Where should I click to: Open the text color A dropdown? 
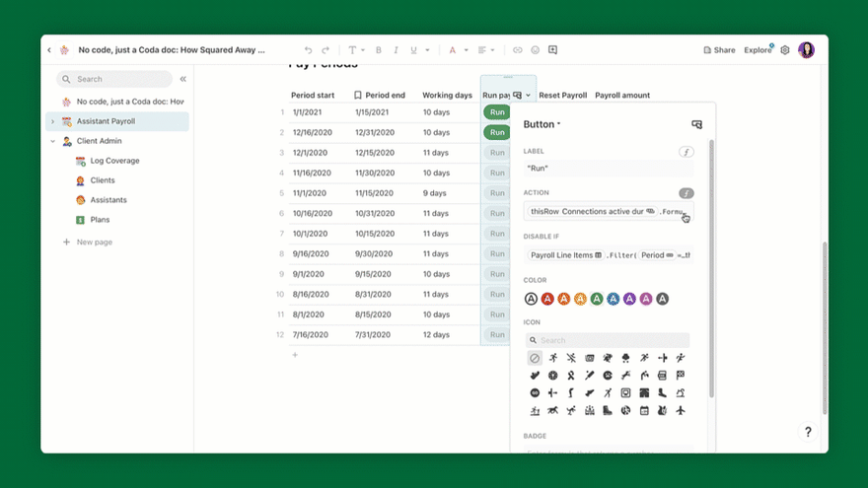pos(458,50)
